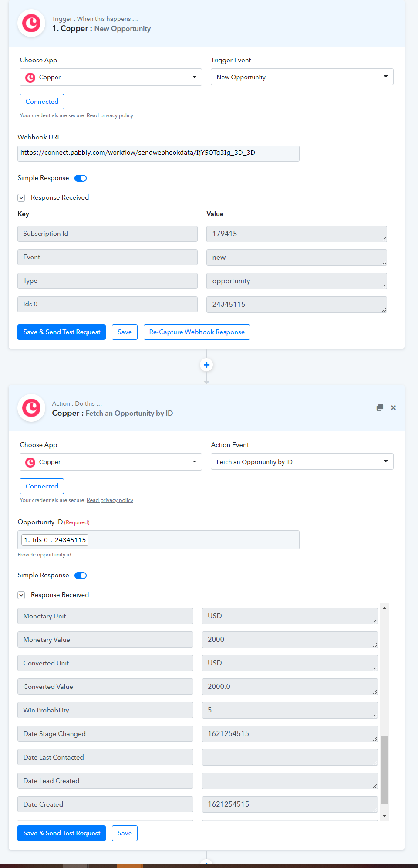Click the Monetary Value key field
Screen dimensions: 418x868
click(x=105, y=640)
